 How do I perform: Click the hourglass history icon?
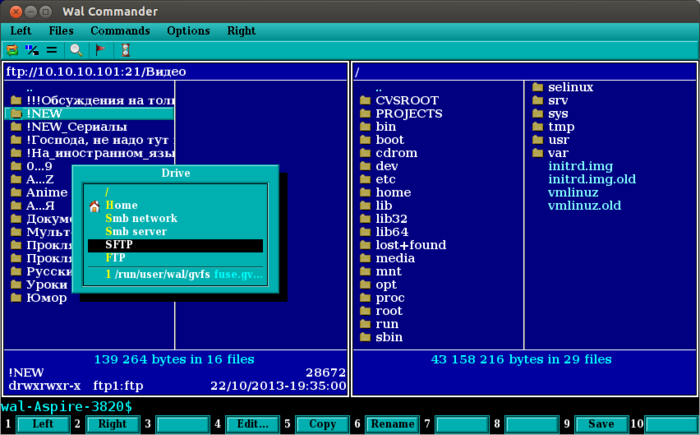126,50
